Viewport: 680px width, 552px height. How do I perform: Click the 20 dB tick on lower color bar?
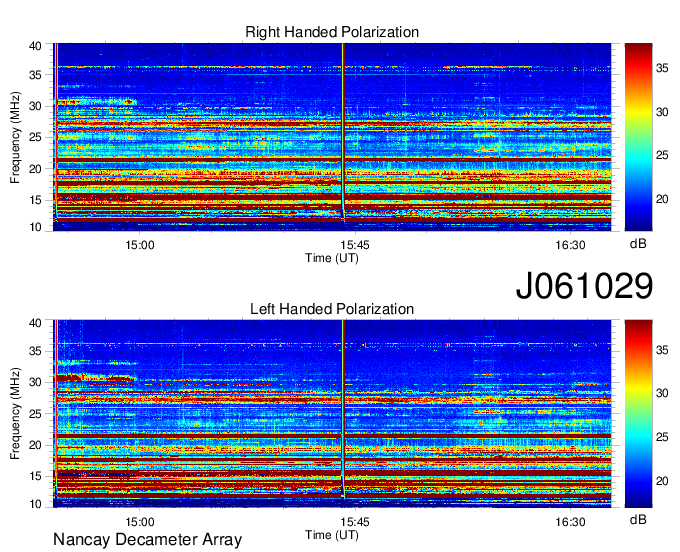click(x=662, y=480)
